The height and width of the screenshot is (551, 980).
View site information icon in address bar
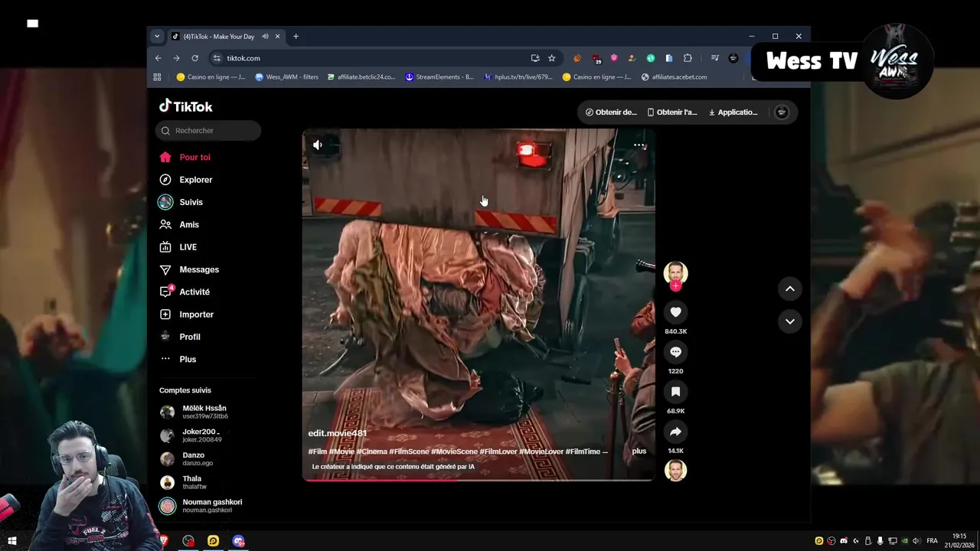(x=217, y=58)
